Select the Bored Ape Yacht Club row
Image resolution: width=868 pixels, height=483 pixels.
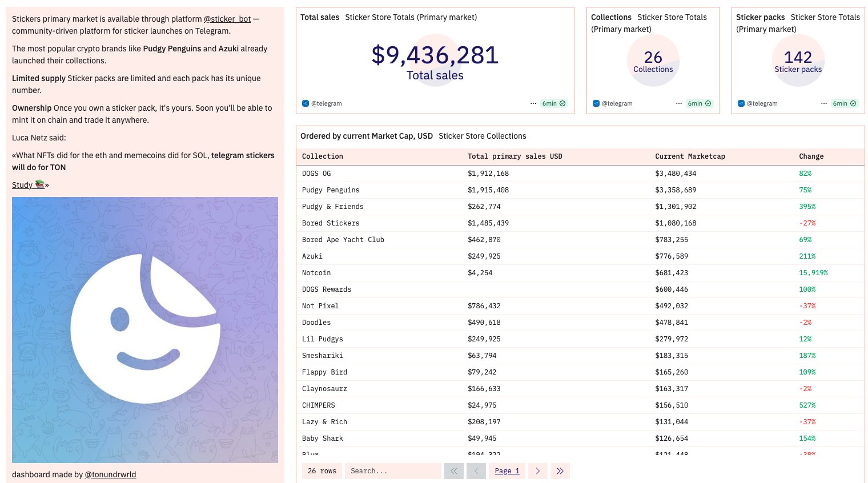click(x=580, y=240)
